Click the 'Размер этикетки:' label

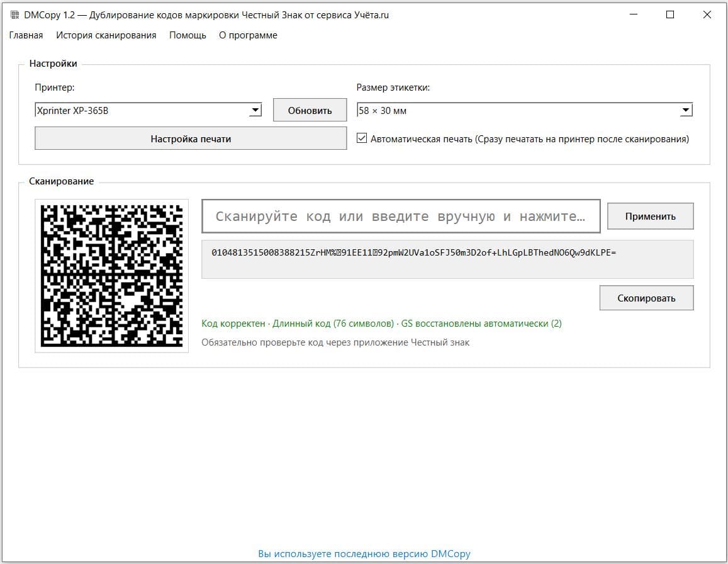tap(393, 87)
